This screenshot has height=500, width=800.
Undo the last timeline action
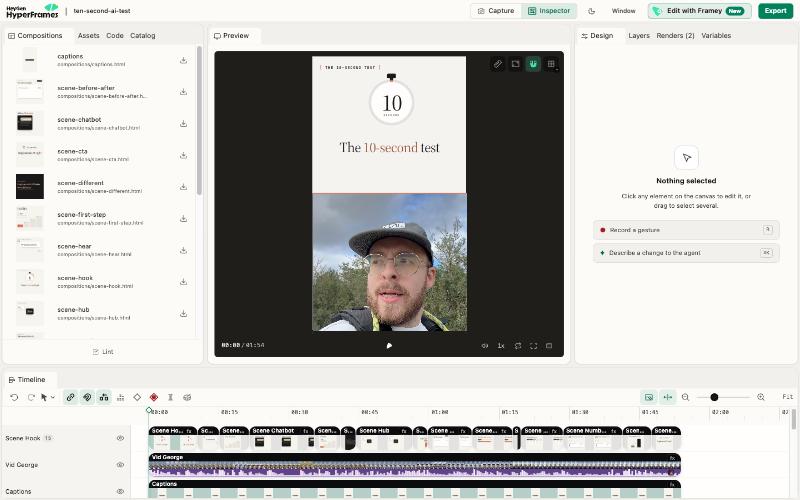tap(14, 397)
